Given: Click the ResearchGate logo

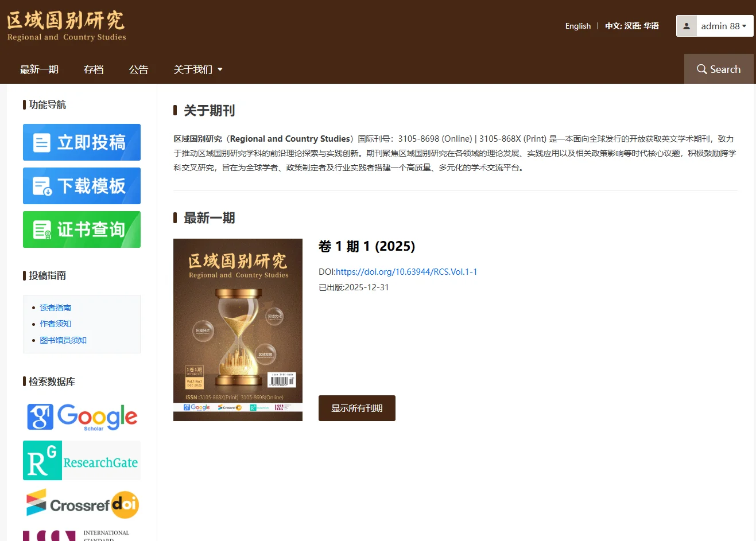Looking at the screenshot, I should click(x=82, y=460).
